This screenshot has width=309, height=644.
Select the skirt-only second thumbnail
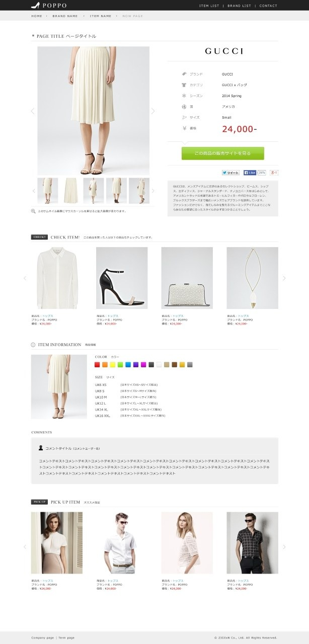[x=70, y=191]
